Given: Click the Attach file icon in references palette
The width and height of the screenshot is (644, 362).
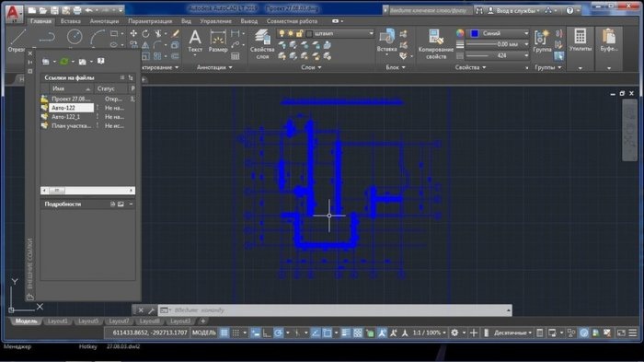Looking at the screenshot, I should click(46, 62).
